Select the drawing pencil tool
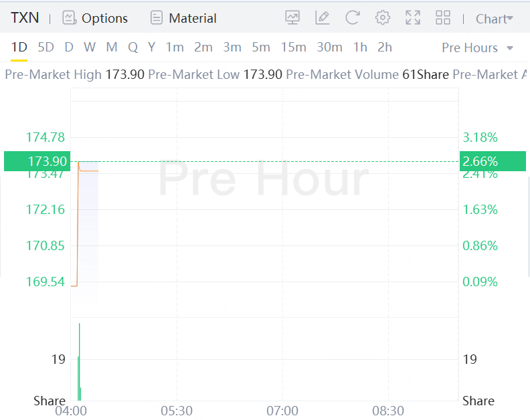The image size is (530, 420). tap(323, 18)
